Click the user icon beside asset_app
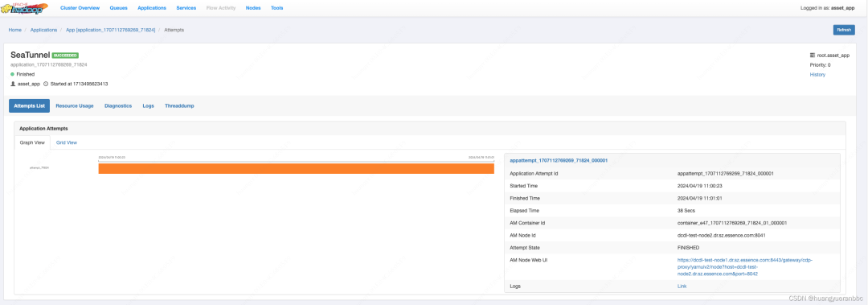This screenshot has width=868, height=305. (14, 84)
